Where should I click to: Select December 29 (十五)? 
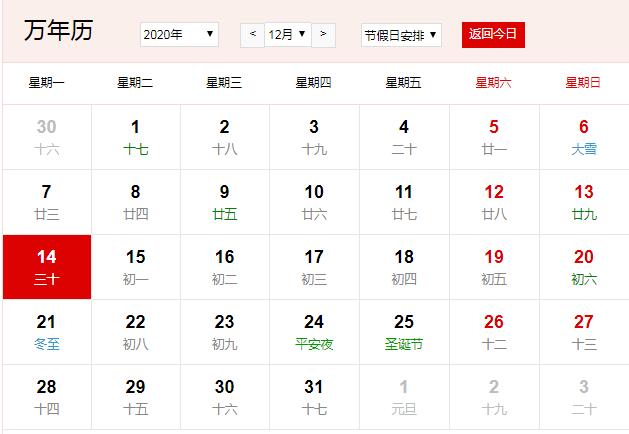tap(136, 397)
